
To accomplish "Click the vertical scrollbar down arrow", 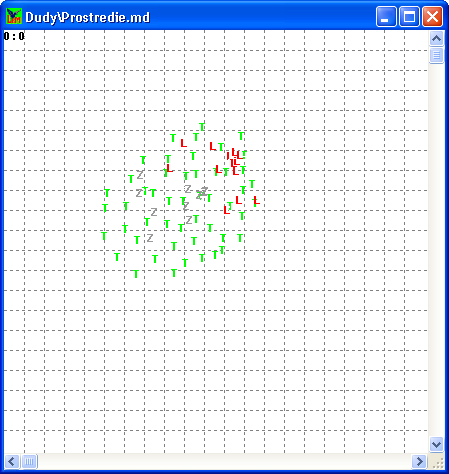I will (x=436, y=444).
